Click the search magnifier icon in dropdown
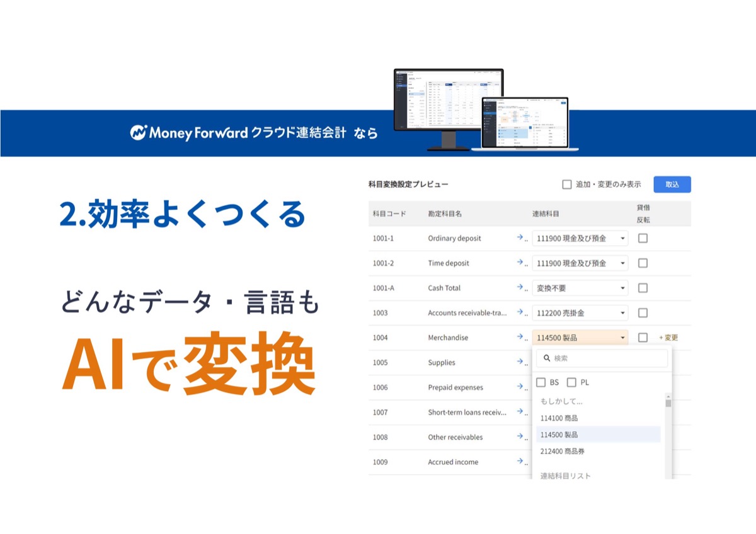 click(x=547, y=358)
